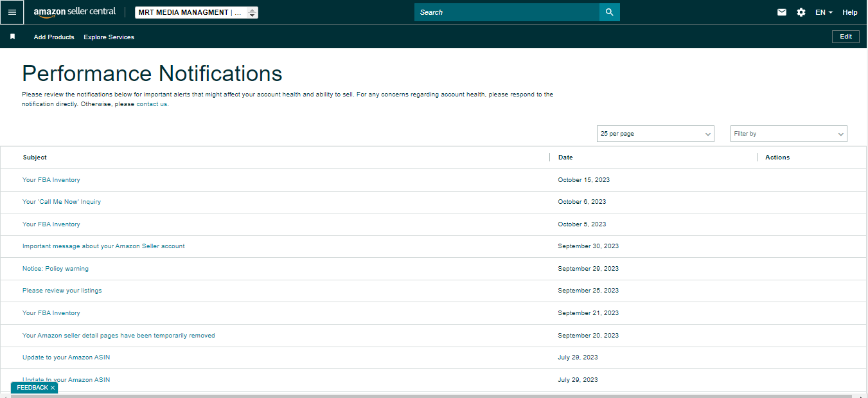Image resolution: width=868 pixels, height=398 pixels.
Task: Click the Edit button
Action: tap(846, 37)
